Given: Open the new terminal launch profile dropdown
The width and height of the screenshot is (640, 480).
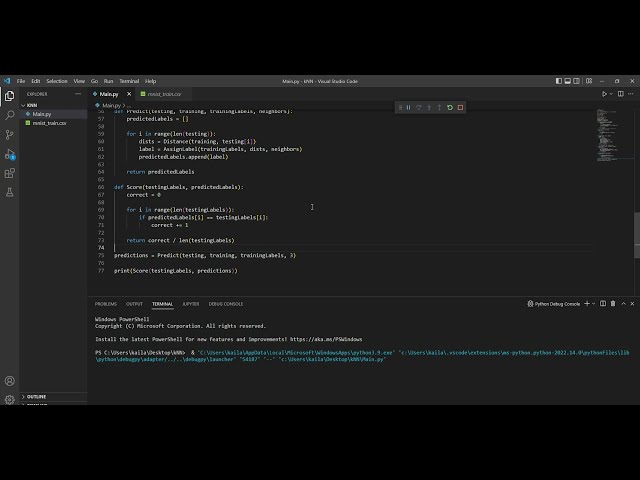Looking at the screenshot, I should pyautogui.click(x=593, y=304).
